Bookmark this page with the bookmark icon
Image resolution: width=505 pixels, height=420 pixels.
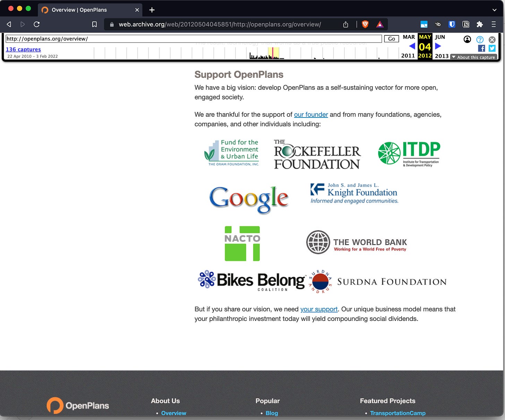click(94, 24)
